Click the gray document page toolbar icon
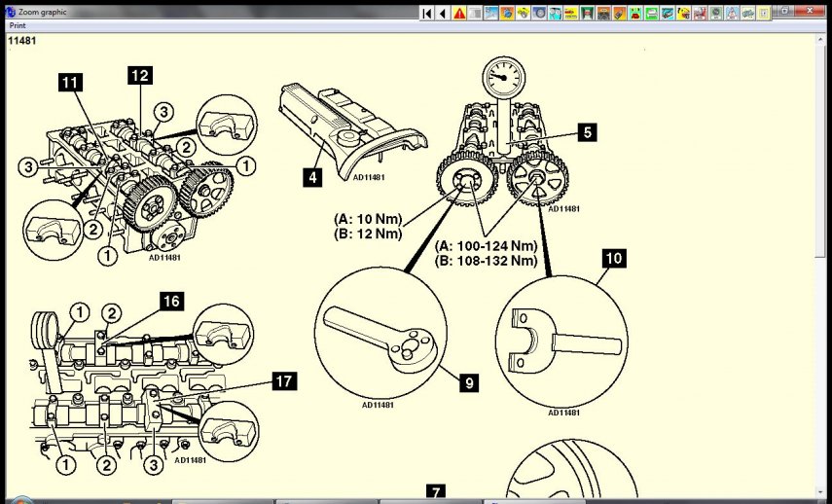 (475, 14)
